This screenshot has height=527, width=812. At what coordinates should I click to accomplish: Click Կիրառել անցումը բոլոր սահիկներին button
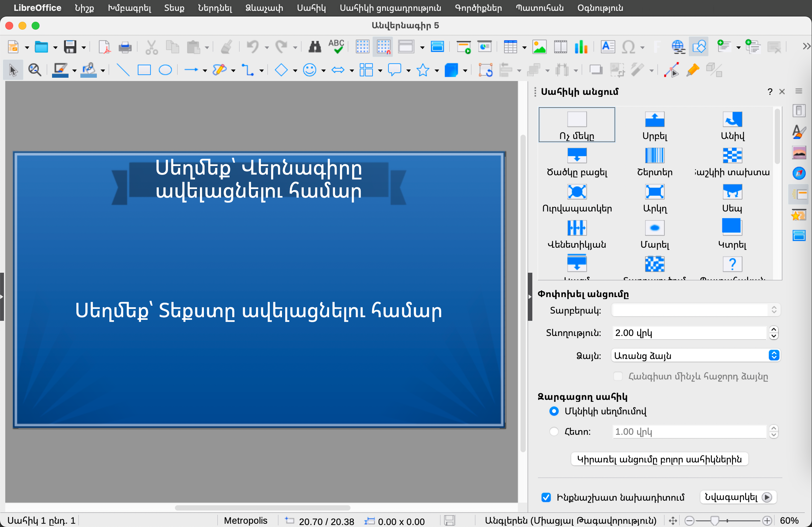659,459
